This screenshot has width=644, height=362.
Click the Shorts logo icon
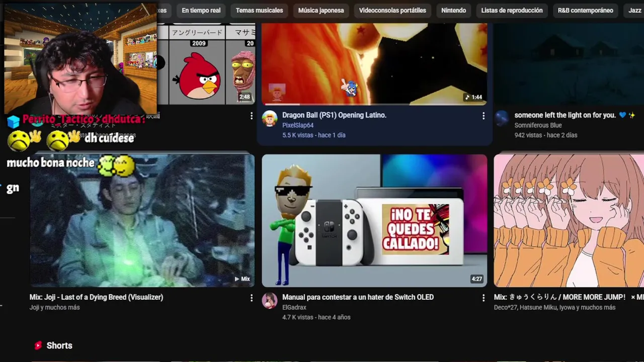point(38,345)
